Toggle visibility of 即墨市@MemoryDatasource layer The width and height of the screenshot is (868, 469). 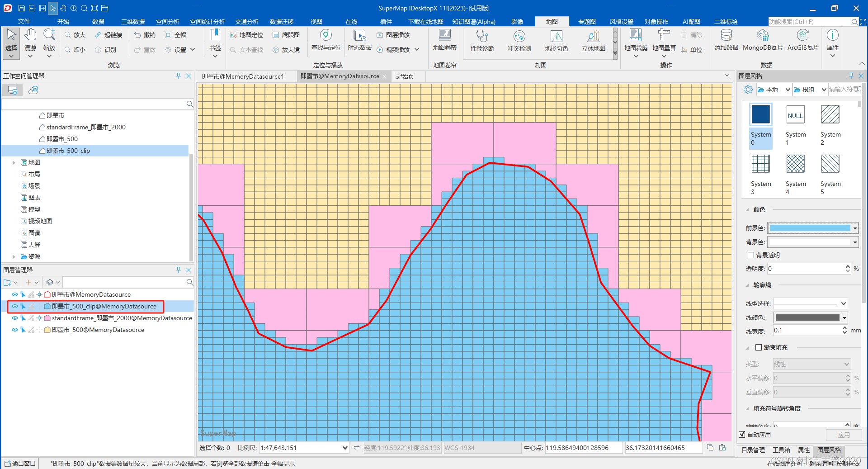click(x=15, y=294)
